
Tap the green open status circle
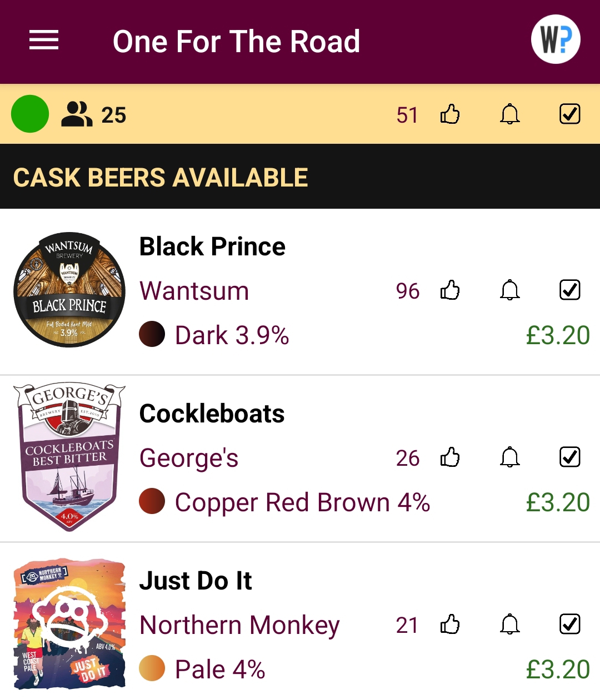coord(30,114)
